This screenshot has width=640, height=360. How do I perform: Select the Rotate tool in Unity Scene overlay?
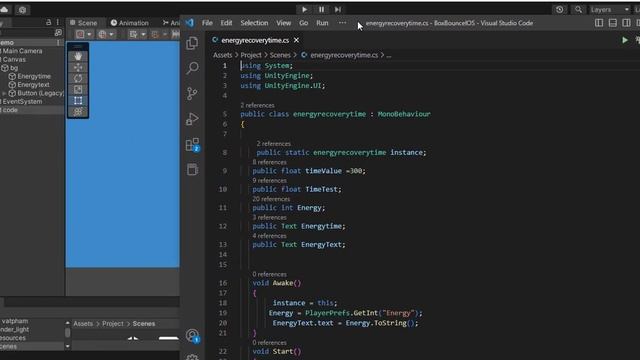(78, 78)
